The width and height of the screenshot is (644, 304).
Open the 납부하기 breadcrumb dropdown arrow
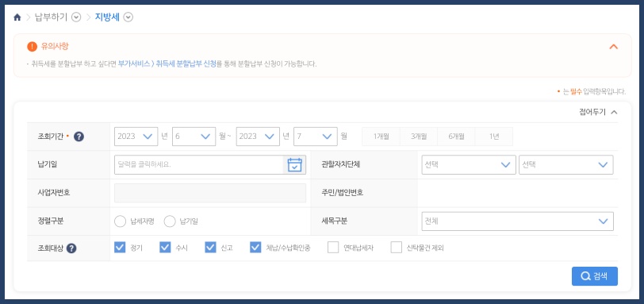[x=76, y=17]
